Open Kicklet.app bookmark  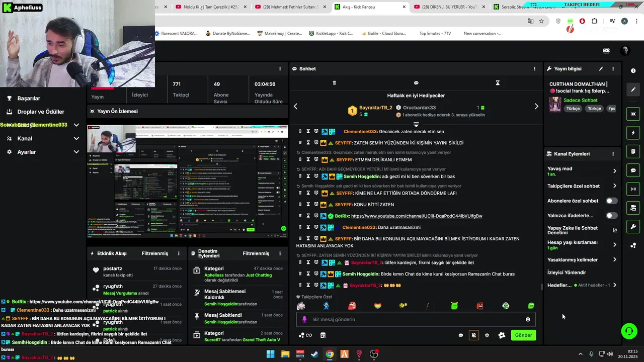(x=331, y=34)
